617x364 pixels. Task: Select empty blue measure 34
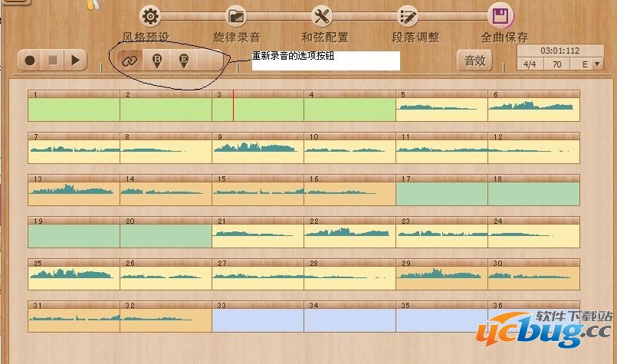click(350, 320)
